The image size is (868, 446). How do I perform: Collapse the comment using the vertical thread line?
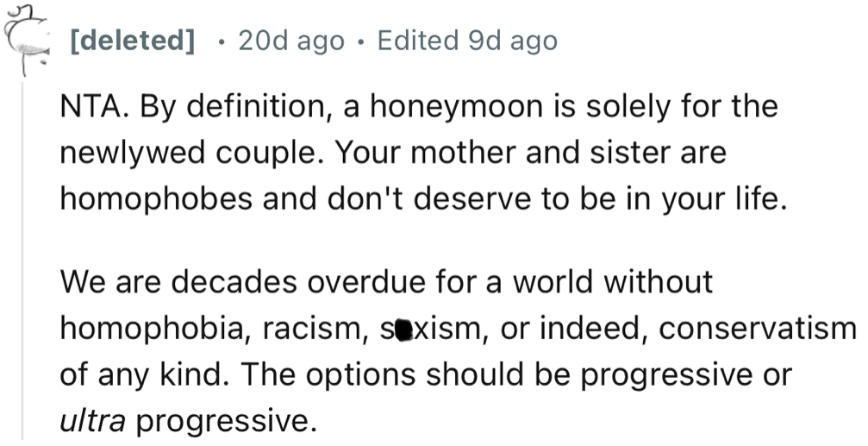[25, 259]
